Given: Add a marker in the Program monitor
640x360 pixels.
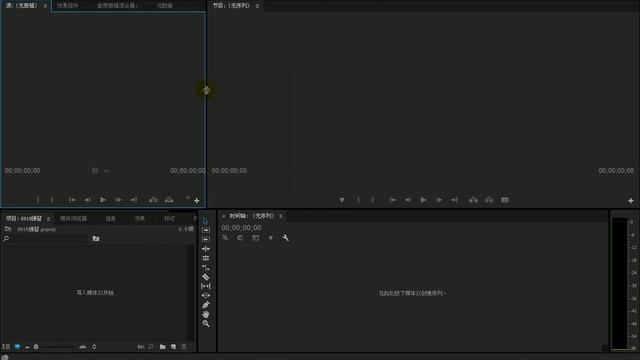Looking at the screenshot, I should point(342,200).
